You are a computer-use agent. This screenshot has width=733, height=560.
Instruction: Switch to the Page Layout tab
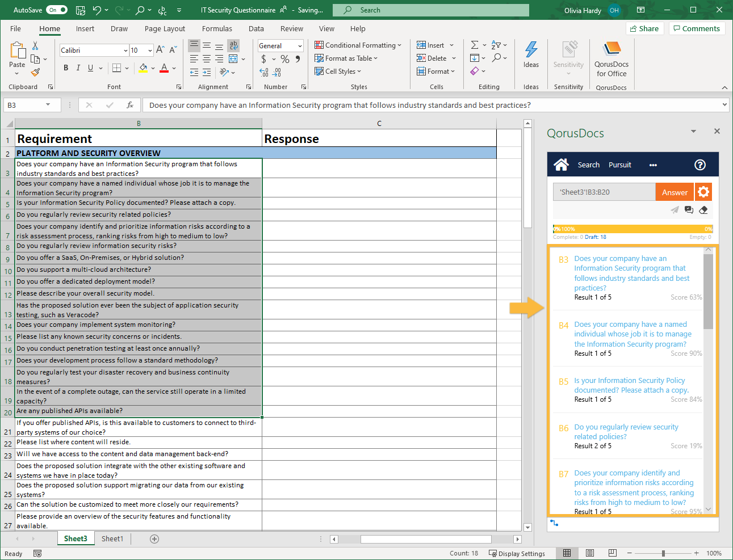(x=165, y=29)
